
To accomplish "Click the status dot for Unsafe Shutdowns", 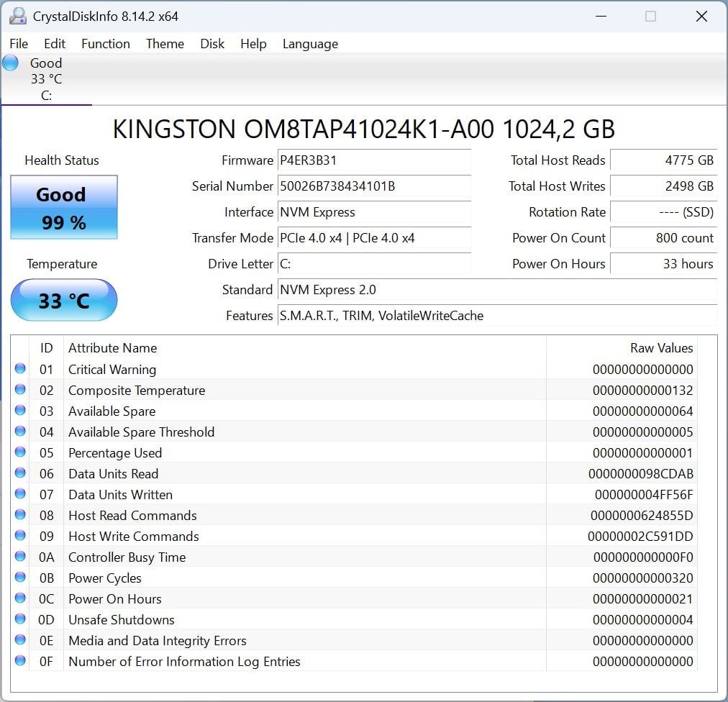I will click(x=20, y=619).
